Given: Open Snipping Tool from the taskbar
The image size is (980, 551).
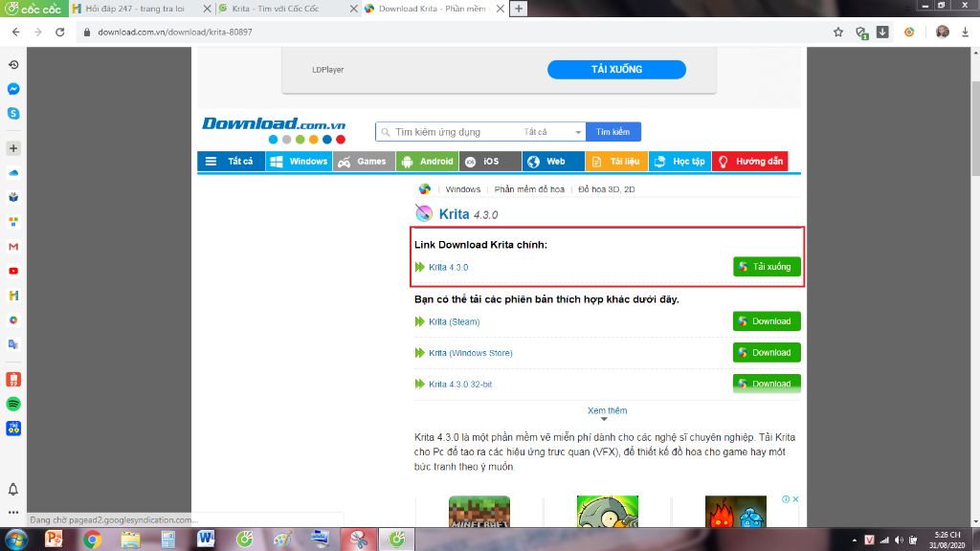Looking at the screenshot, I should [358, 540].
